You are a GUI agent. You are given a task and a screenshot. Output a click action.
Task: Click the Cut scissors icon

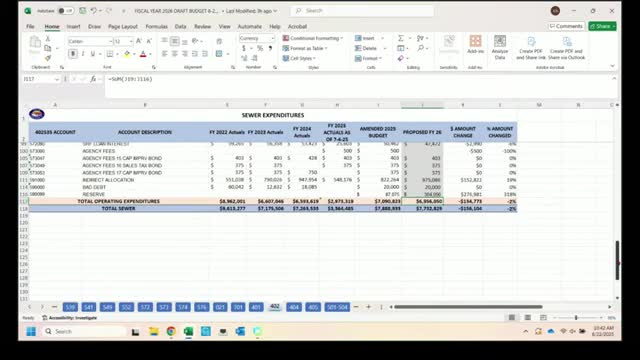[48, 38]
